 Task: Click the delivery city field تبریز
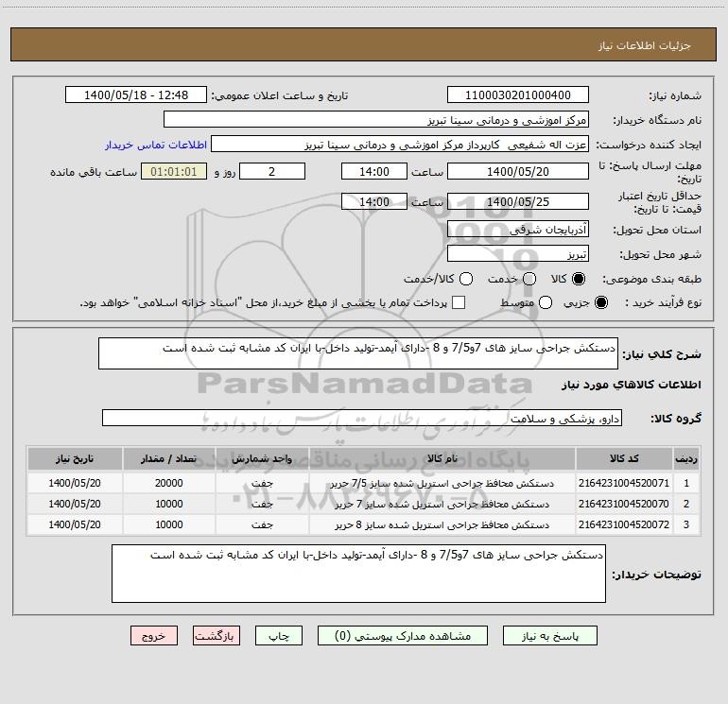point(518,253)
